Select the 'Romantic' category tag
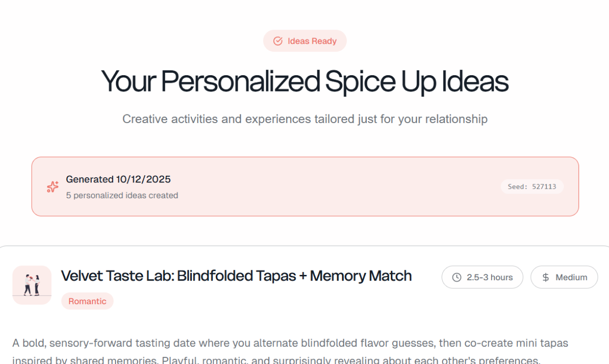The width and height of the screenshot is (609, 364). pyautogui.click(x=87, y=301)
